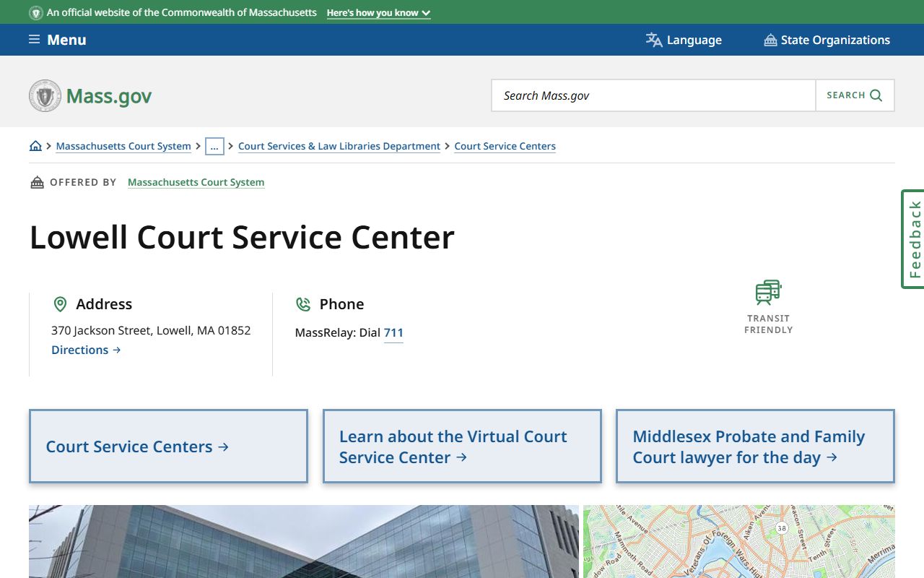Focus the Search Mass.gov input field

[653, 95]
